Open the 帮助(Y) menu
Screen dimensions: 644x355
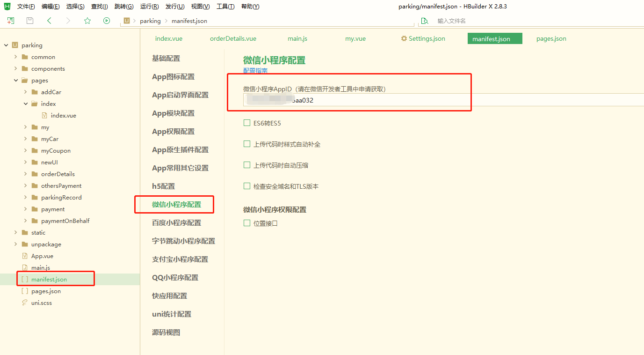point(250,7)
